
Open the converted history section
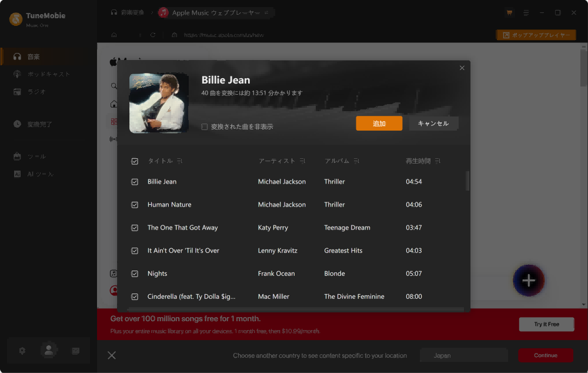click(x=49, y=124)
